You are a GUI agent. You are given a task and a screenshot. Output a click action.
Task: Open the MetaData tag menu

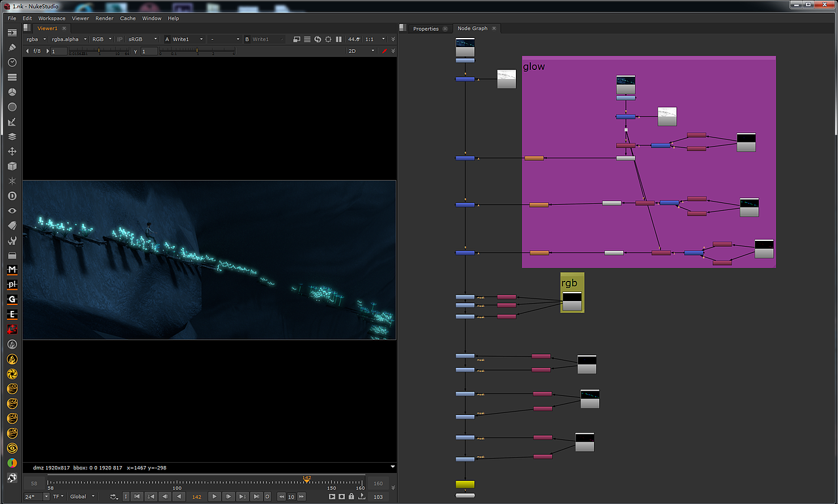click(x=12, y=225)
